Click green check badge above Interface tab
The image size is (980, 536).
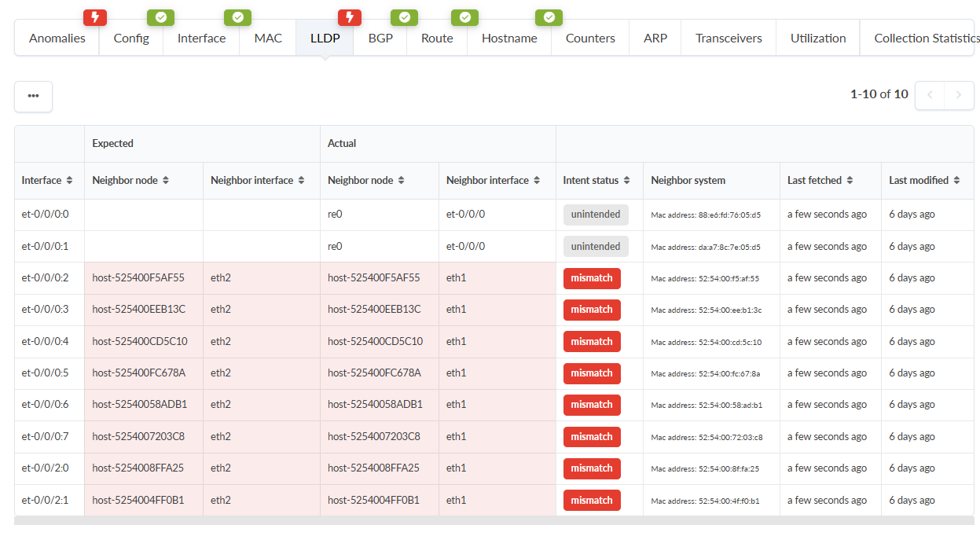pos(237,17)
